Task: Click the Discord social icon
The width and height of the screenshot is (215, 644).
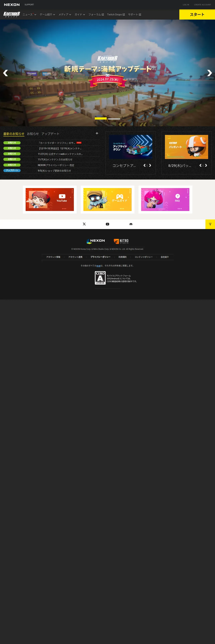Action: point(131,224)
